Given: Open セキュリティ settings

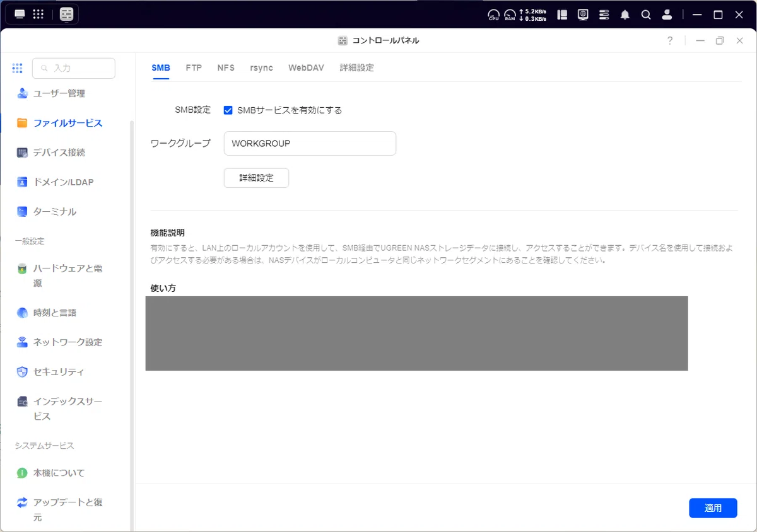Looking at the screenshot, I should point(59,372).
